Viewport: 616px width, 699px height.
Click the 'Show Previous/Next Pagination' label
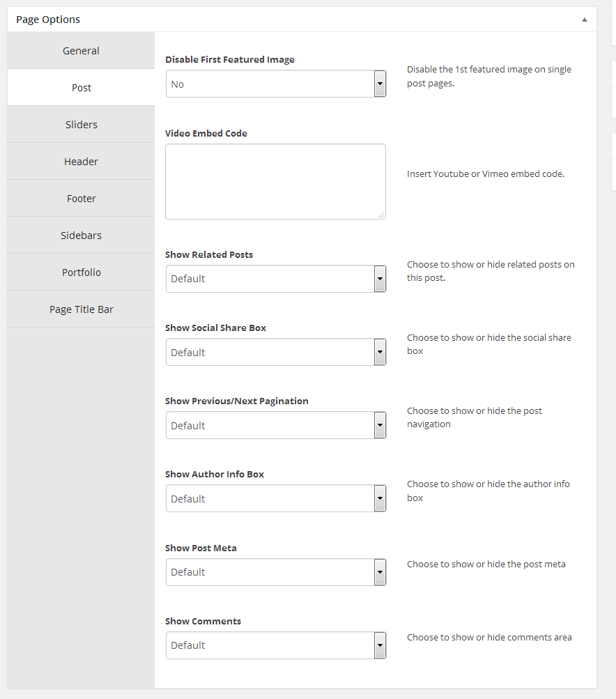[237, 401]
